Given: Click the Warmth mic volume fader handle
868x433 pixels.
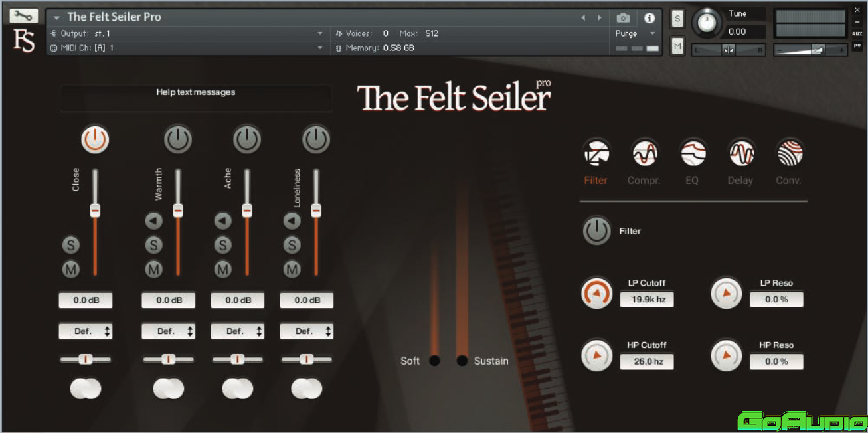Looking at the screenshot, I should (178, 211).
